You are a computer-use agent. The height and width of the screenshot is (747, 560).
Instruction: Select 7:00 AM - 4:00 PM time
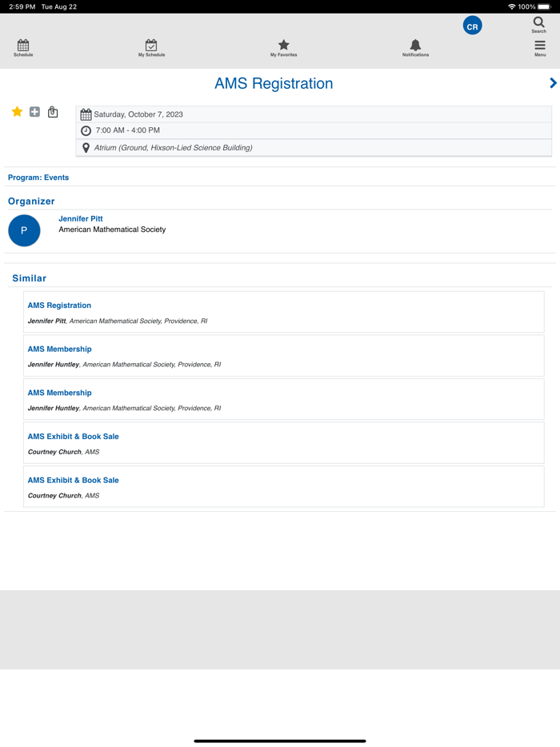pyautogui.click(x=128, y=130)
